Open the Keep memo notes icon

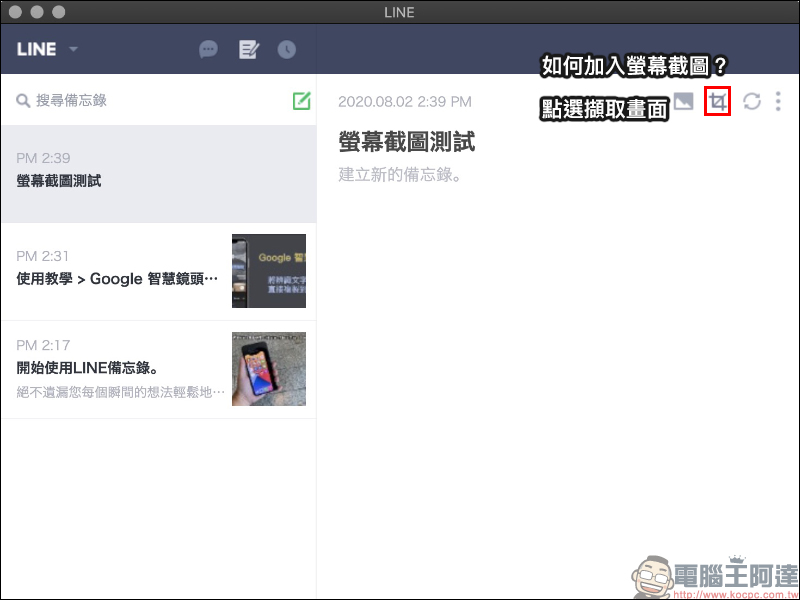(x=249, y=49)
